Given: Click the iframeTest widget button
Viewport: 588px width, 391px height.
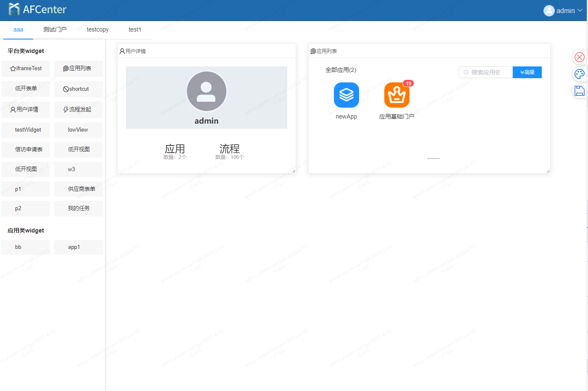Looking at the screenshot, I should 26,69.
